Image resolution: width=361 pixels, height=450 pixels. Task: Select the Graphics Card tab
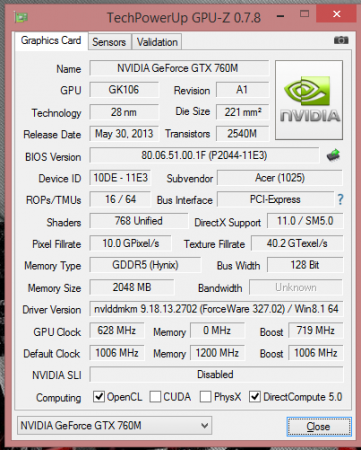(x=51, y=41)
